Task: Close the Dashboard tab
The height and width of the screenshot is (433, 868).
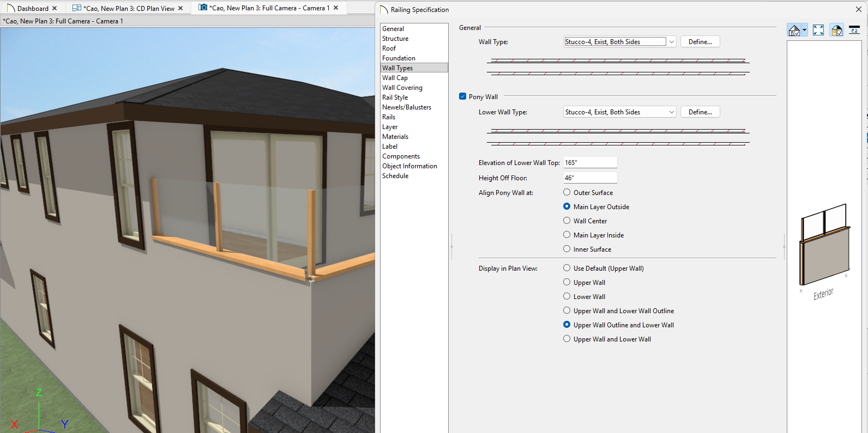Action: [55, 8]
